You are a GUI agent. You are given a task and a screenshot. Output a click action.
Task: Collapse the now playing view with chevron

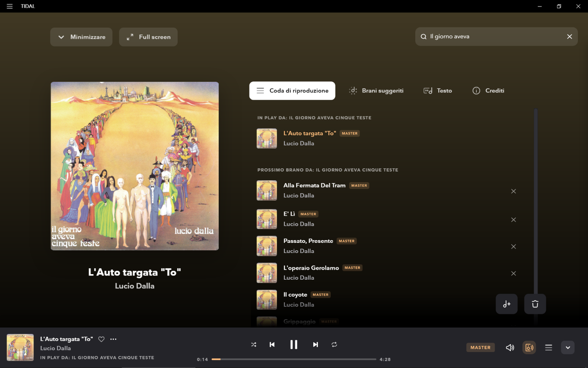(568, 348)
